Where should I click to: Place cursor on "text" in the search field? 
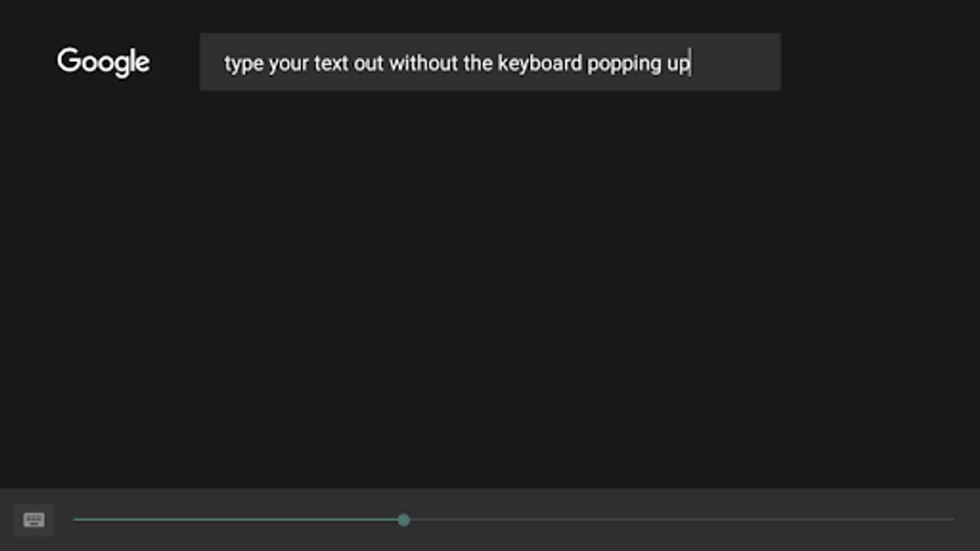point(331,63)
